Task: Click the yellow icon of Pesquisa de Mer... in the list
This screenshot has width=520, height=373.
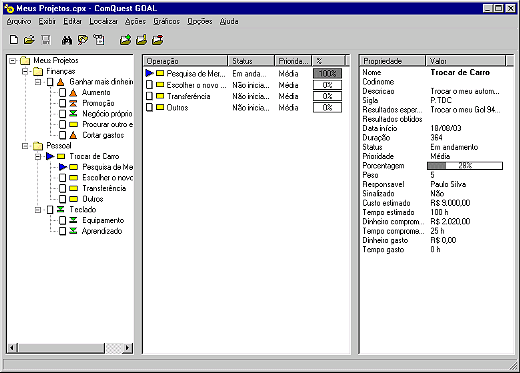Action: [x=160, y=73]
